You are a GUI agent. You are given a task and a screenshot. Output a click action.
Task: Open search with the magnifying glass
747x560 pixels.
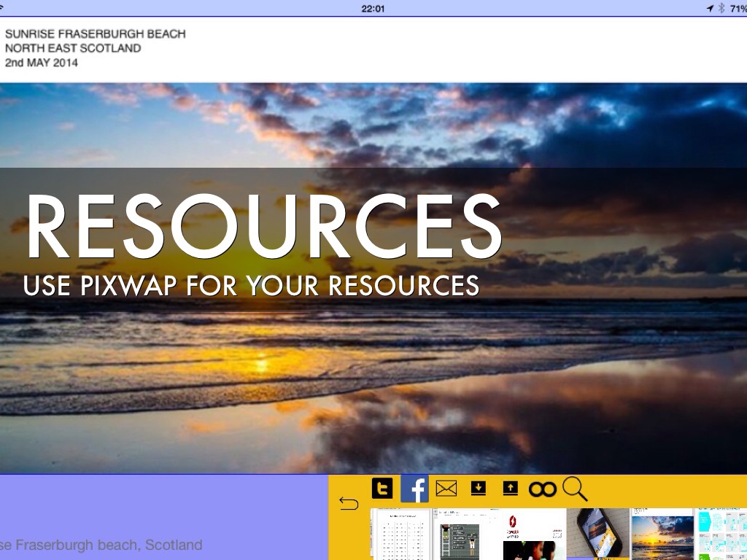[574, 489]
